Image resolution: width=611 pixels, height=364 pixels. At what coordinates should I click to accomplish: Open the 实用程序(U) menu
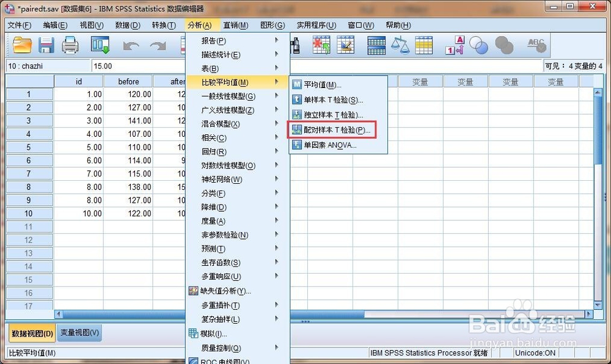[x=316, y=25]
